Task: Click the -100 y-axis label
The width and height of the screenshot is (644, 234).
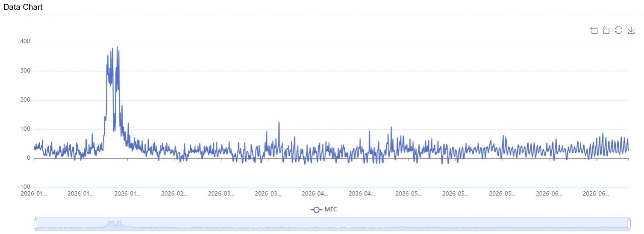Action: (x=24, y=187)
